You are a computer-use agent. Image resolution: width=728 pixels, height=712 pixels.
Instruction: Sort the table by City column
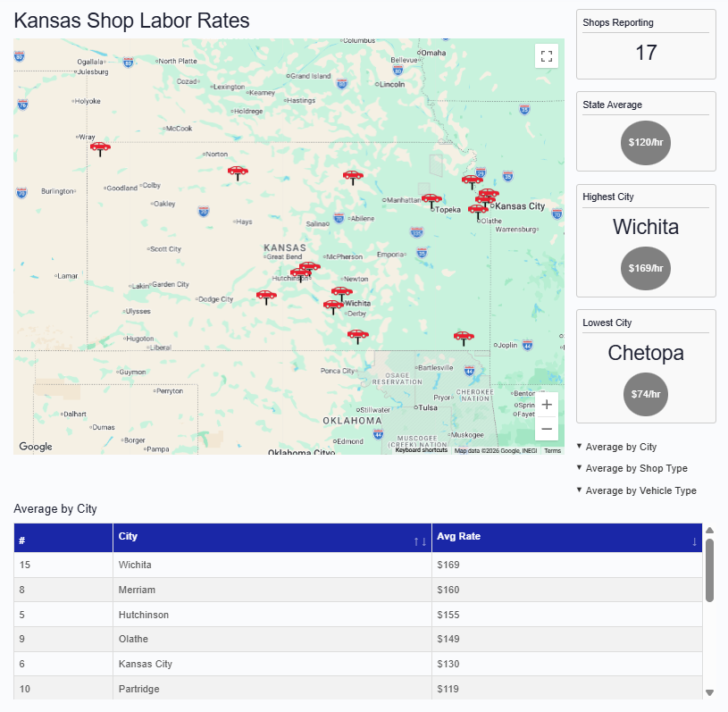(x=272, y=538)
